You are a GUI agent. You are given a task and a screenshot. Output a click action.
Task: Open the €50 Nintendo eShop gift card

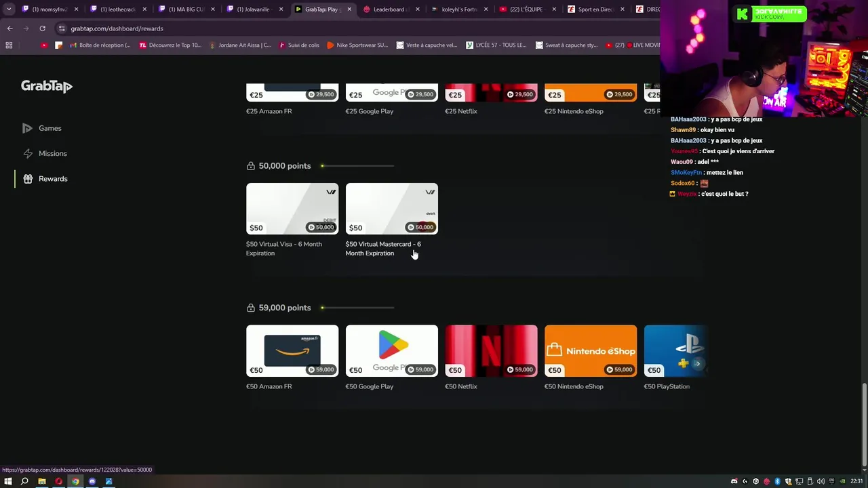pos(591,351)
